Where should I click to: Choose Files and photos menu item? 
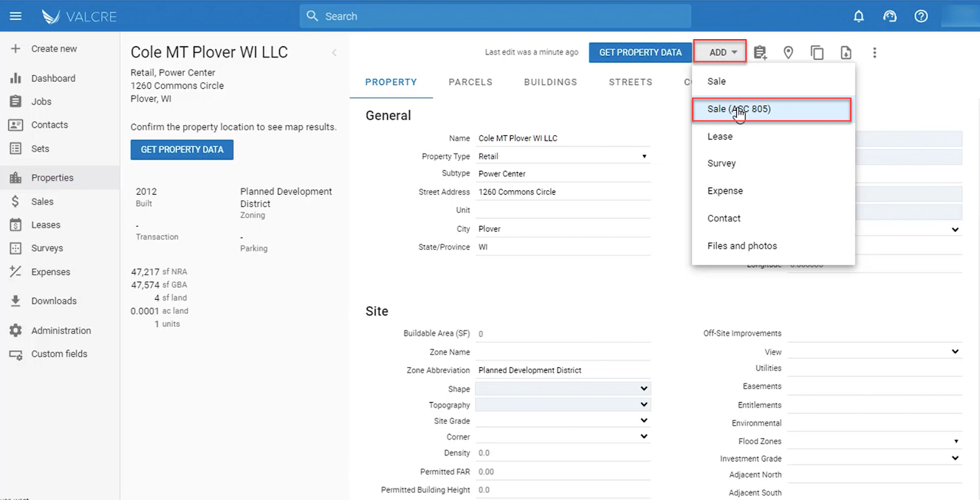773,246
